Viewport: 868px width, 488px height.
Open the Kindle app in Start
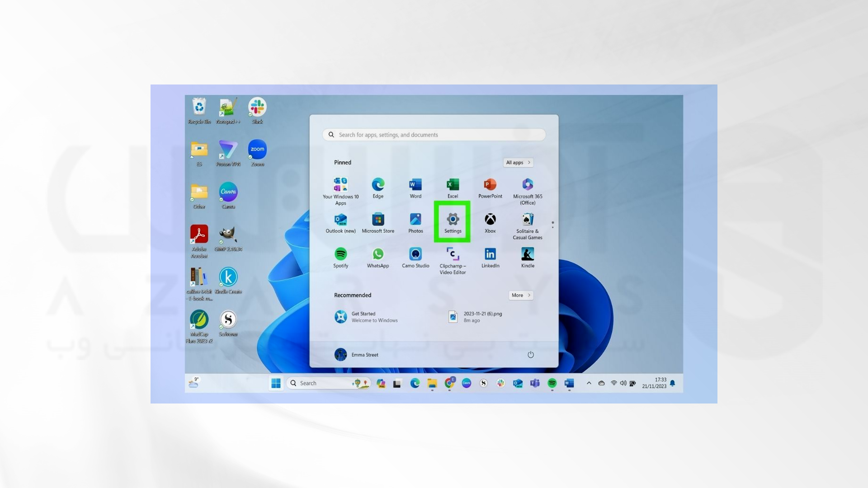tap(528, 258)
